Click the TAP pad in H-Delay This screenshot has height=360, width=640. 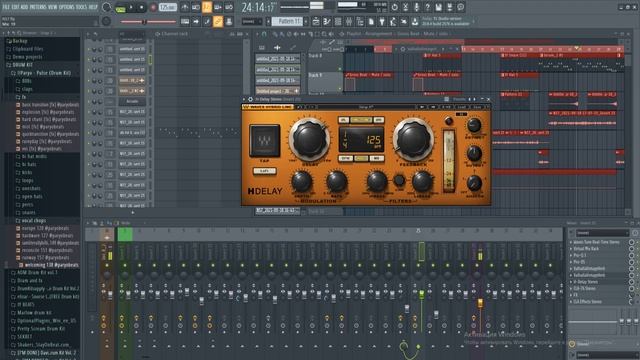point(264,141)
